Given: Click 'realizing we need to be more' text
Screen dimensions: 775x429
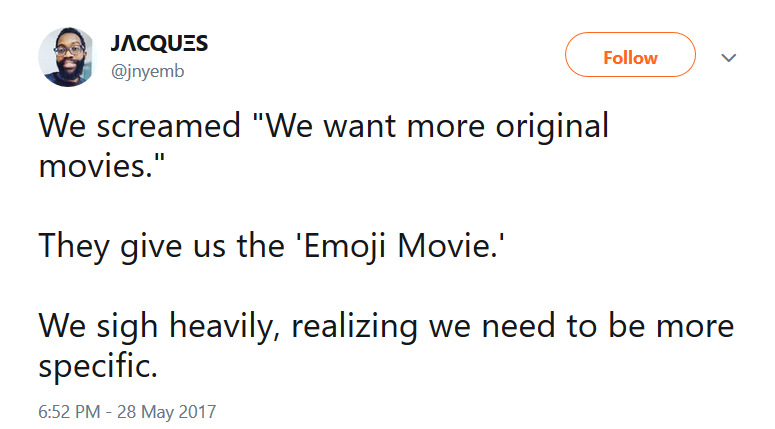Looking at the screenshot, I should pyautogui.click(x=513, y=326).
